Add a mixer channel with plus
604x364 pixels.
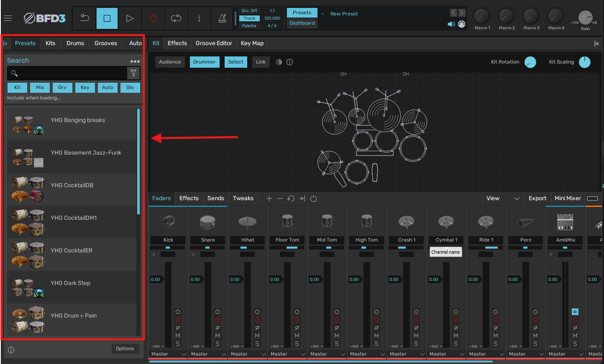pos(269,199)
